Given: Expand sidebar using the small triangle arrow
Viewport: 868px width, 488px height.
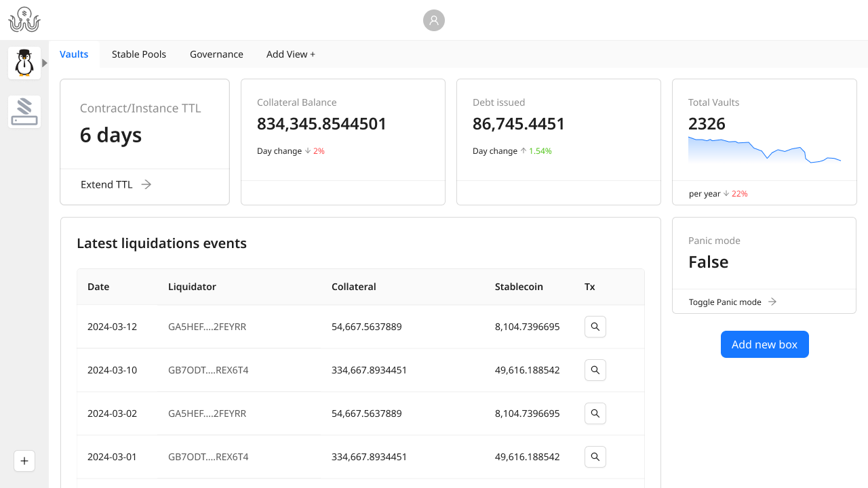Looking at the screenshot, I should point(45,63).
